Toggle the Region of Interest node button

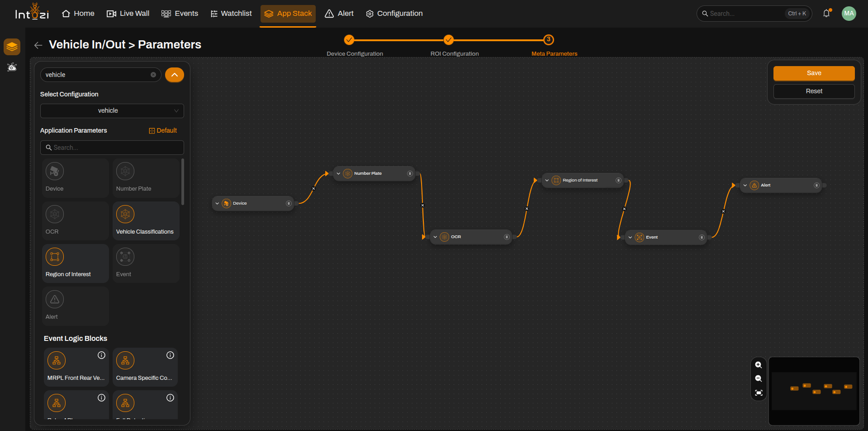point(618,181)
